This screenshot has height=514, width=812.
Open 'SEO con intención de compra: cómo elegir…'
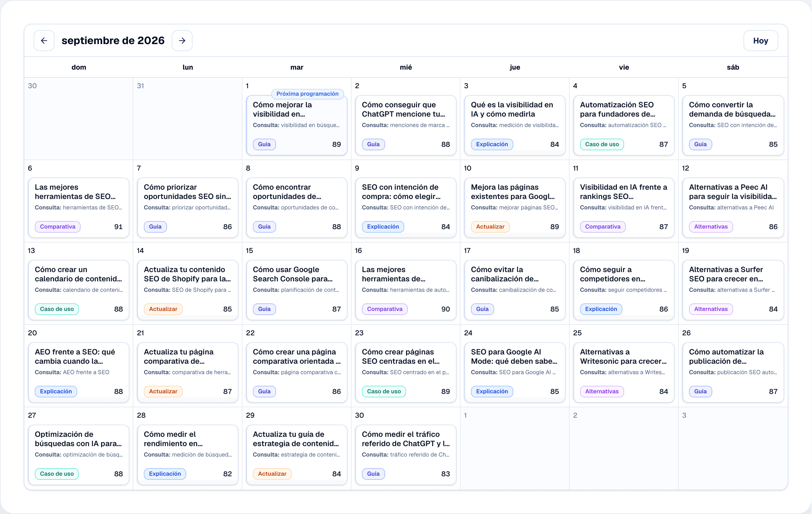(x=406, y=207)
